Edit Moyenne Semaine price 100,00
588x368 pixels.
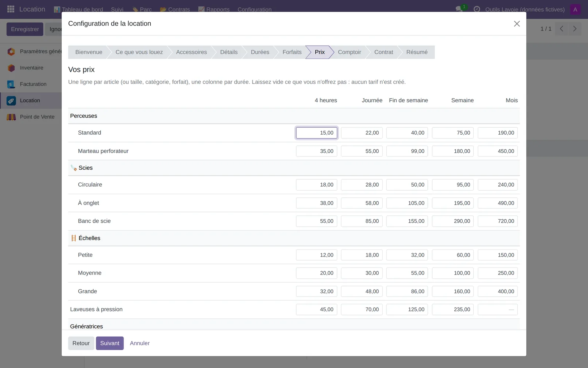[453, 273]
